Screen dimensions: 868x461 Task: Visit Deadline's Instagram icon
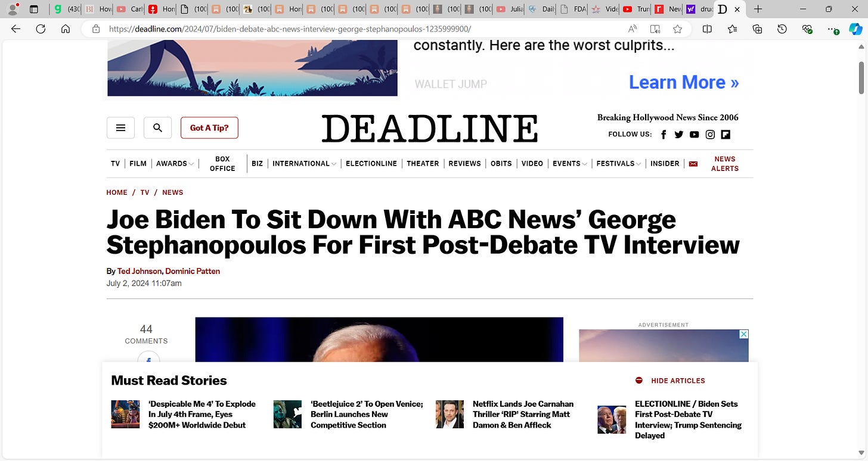pos(710,135)
